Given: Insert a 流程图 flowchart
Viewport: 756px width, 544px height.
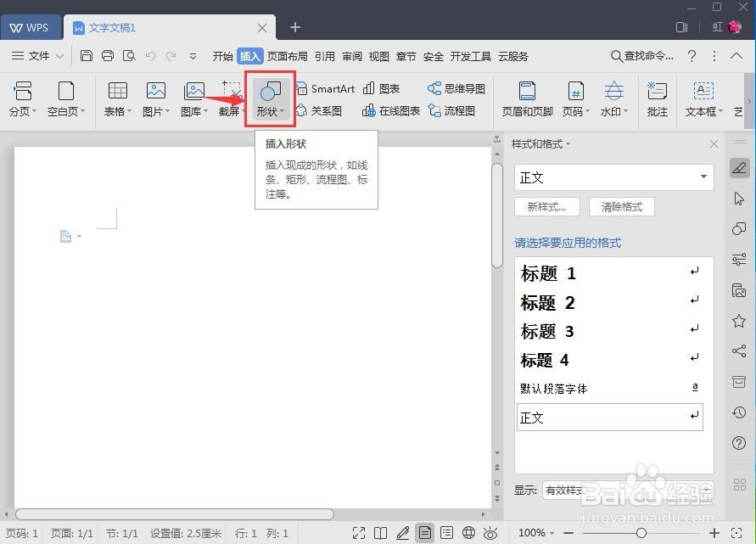Looking at the screenshot, I should pyautogui.click(x=451, y=111).
